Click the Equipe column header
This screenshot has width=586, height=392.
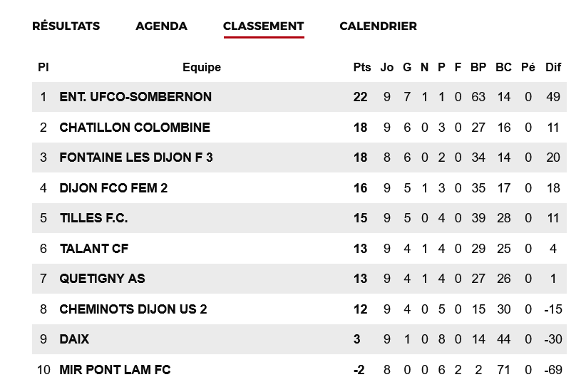(202, 68)
